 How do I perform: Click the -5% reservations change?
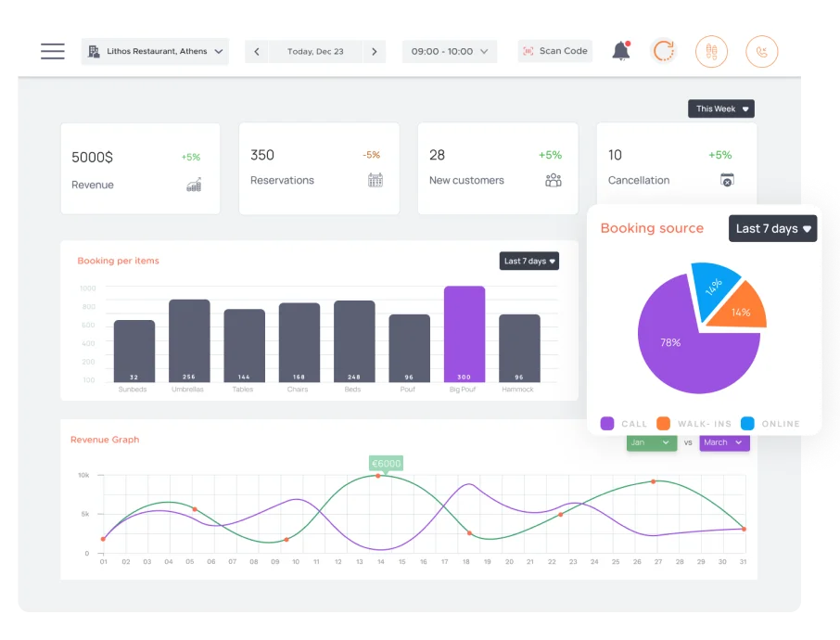(x=371, y=155)
